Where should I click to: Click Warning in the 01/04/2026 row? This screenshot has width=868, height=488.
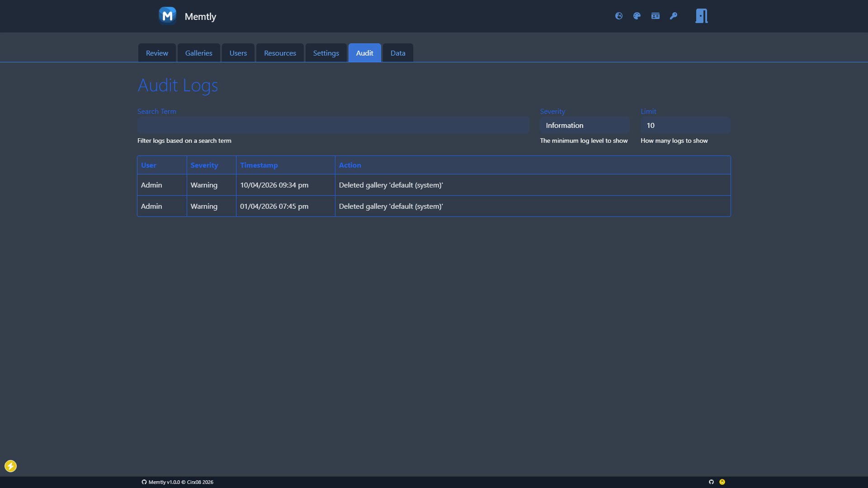pos(204,206)
